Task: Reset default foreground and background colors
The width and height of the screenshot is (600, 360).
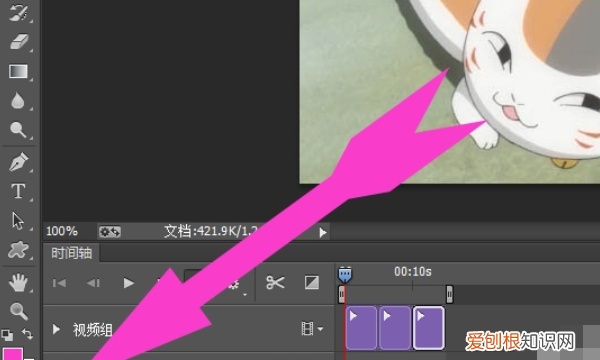Action: click(x=7, y=335)
